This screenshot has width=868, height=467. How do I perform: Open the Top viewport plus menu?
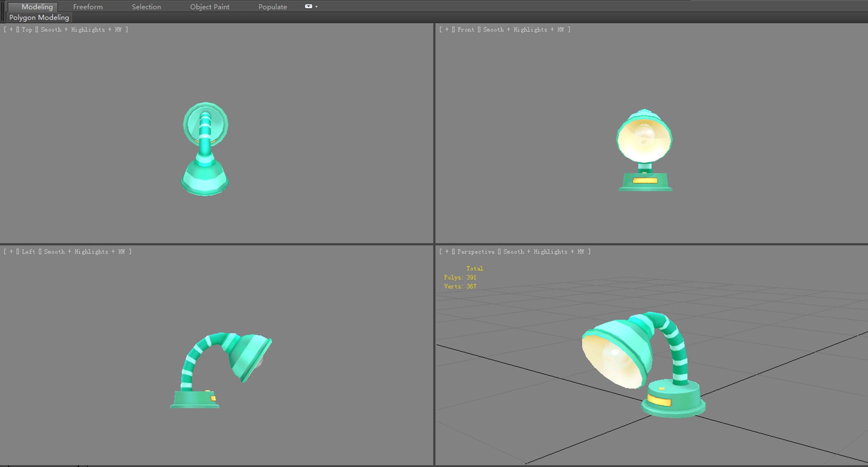[x=11, y=29]
